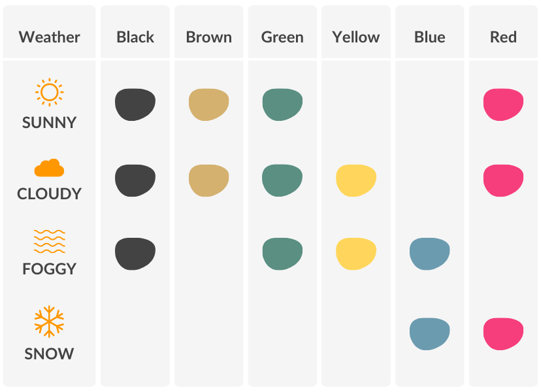The width and height of the screenshot is (541, 392).
Task: Click the Blue column header
Action: click(430, 37)
